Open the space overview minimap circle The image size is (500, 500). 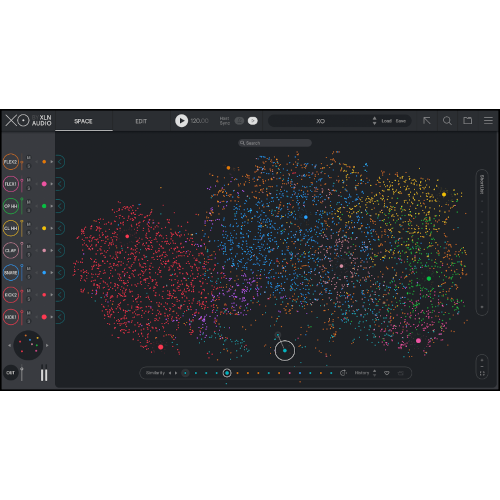[28, 345]
